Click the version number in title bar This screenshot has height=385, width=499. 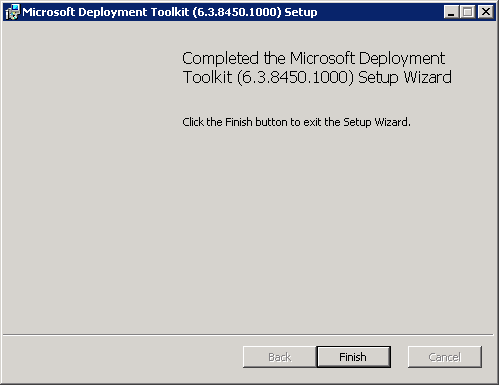[237, 12]
